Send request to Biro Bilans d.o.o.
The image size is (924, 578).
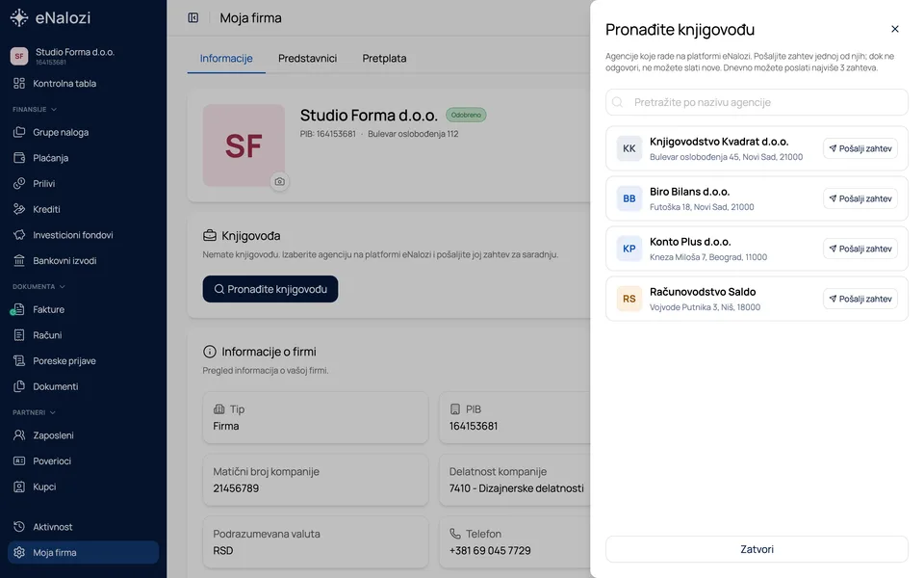coord(860,198)
